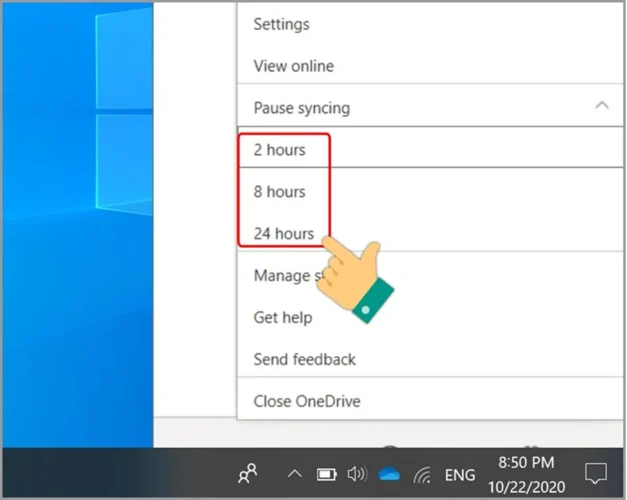Image resolution: width=627 pixels, height=500 pixels.
Task: Switch the ENG input language indicator
Action: click(x=460, y=475)
